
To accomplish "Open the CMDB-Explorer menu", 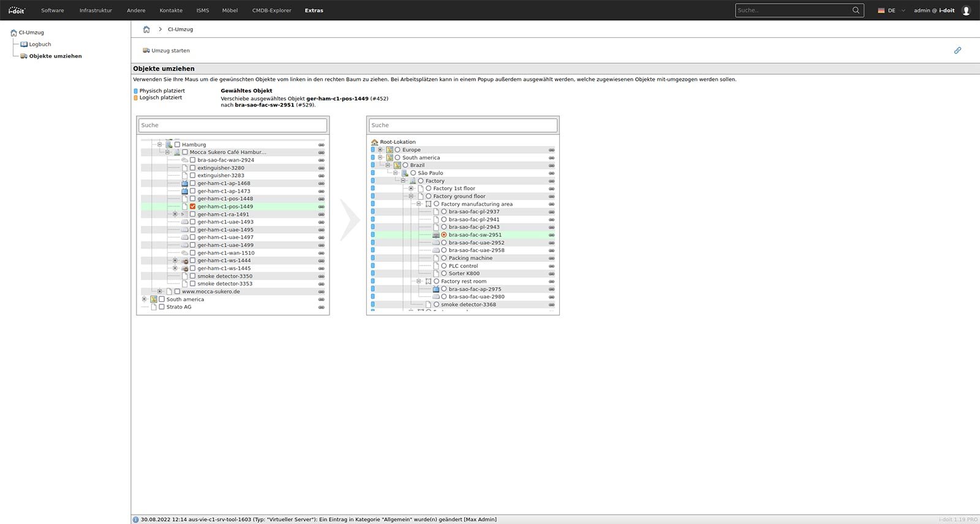I will click(271, 10).
